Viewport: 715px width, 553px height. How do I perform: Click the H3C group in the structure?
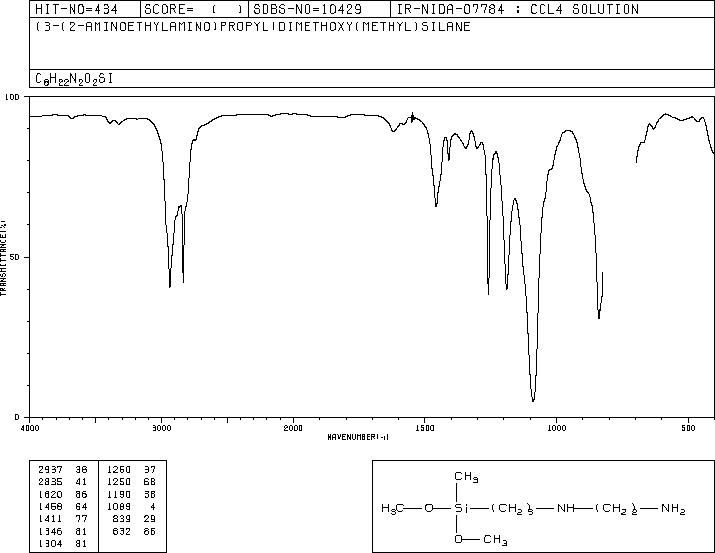point(393,508)
